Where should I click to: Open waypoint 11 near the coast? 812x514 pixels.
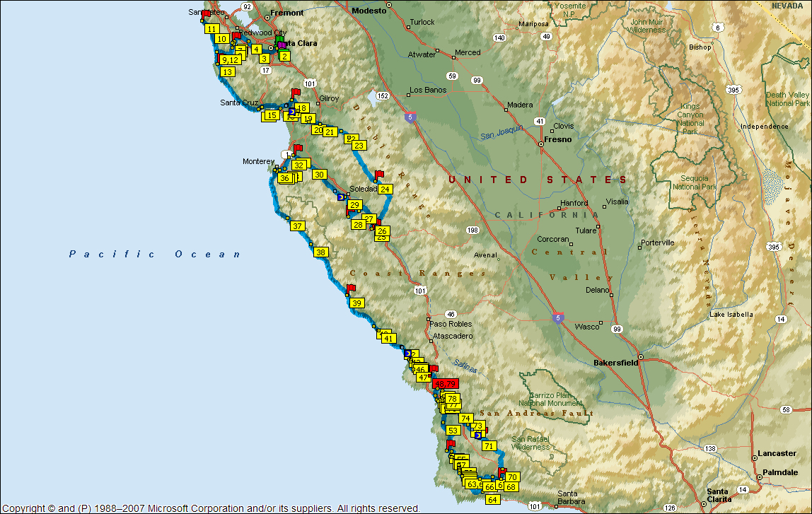pyautogui.click(x=211, y=29)
